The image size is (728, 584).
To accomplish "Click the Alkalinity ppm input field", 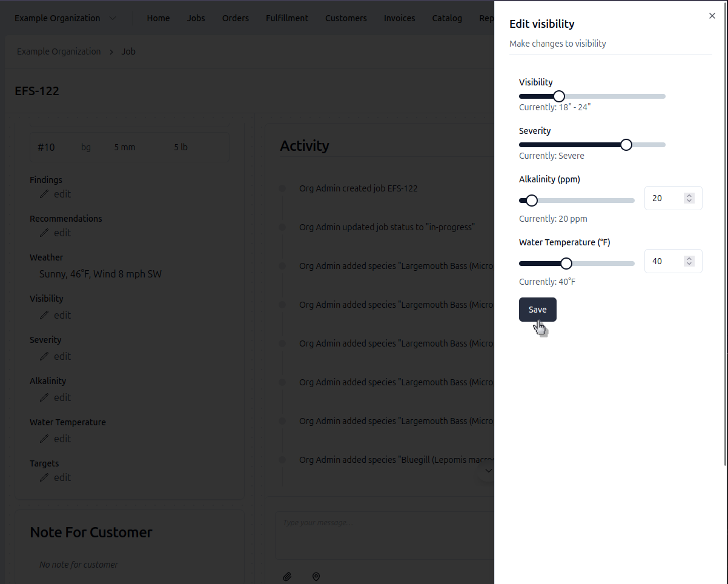I will [x=664, y=198].
